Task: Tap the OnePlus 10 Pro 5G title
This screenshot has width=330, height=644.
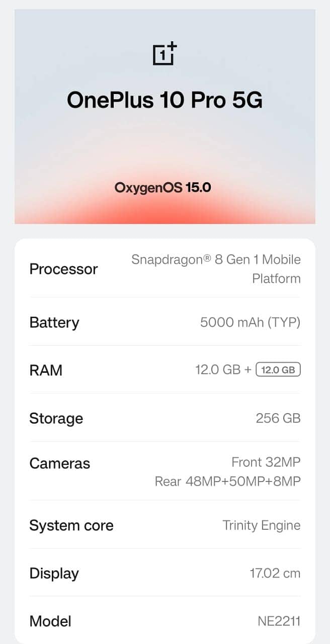Action: tap(165, 100)
